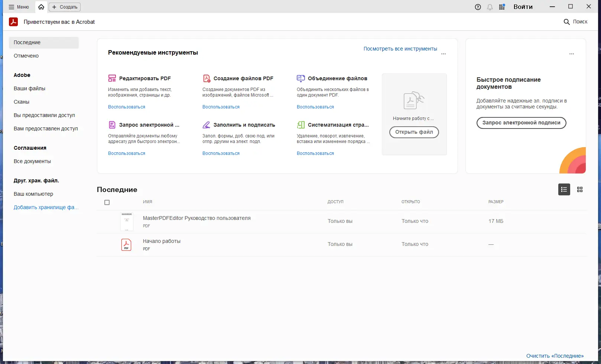Click the Создание файлов PDF icon
Viewport: 601px width, 364px height.
[207, 78]
